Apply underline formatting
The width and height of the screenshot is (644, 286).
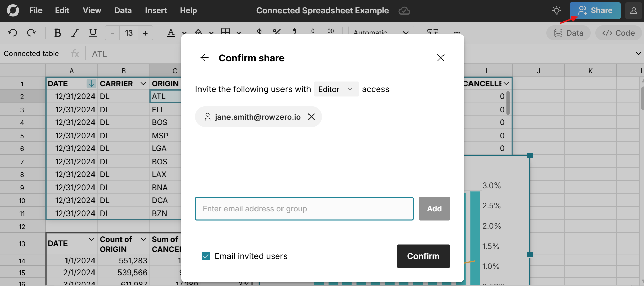[x=93, y=33]
